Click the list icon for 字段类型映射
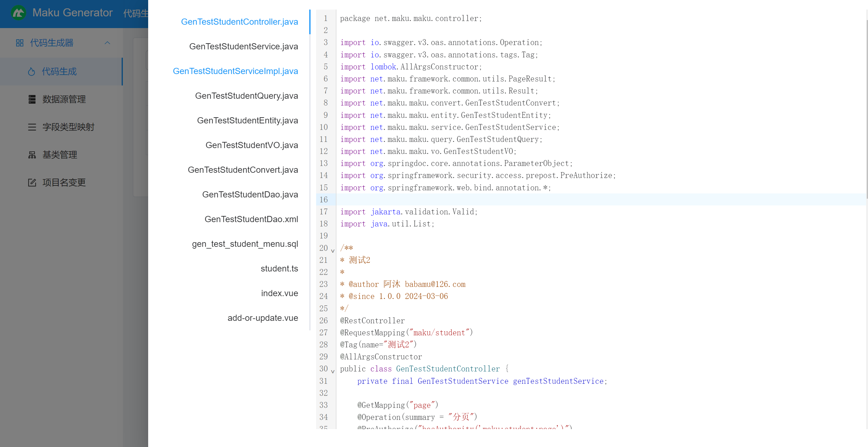 coord(32,127)
